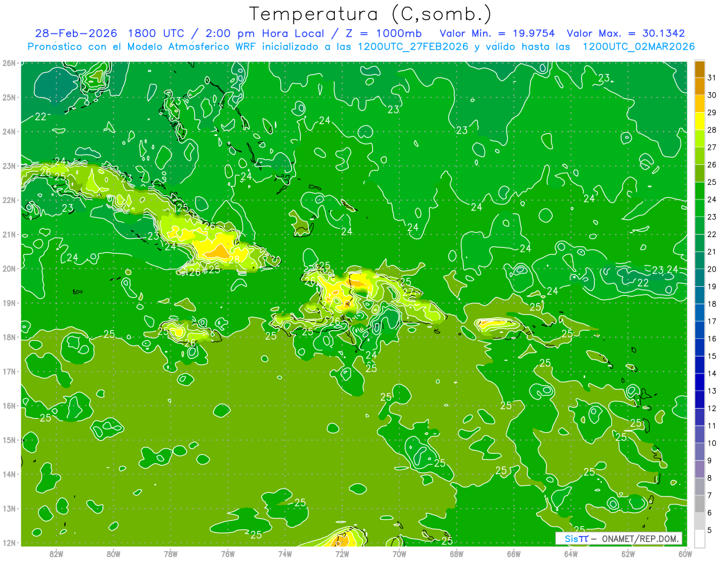Click the '21N' latitude axis label
Image resolution: width=728 pixels, height=562 pixels.
coord(8,235)
